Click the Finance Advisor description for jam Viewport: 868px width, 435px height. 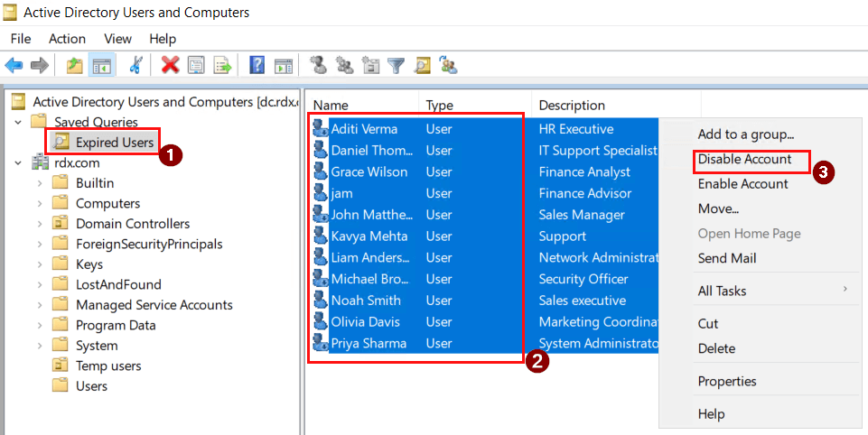(585, 193)
